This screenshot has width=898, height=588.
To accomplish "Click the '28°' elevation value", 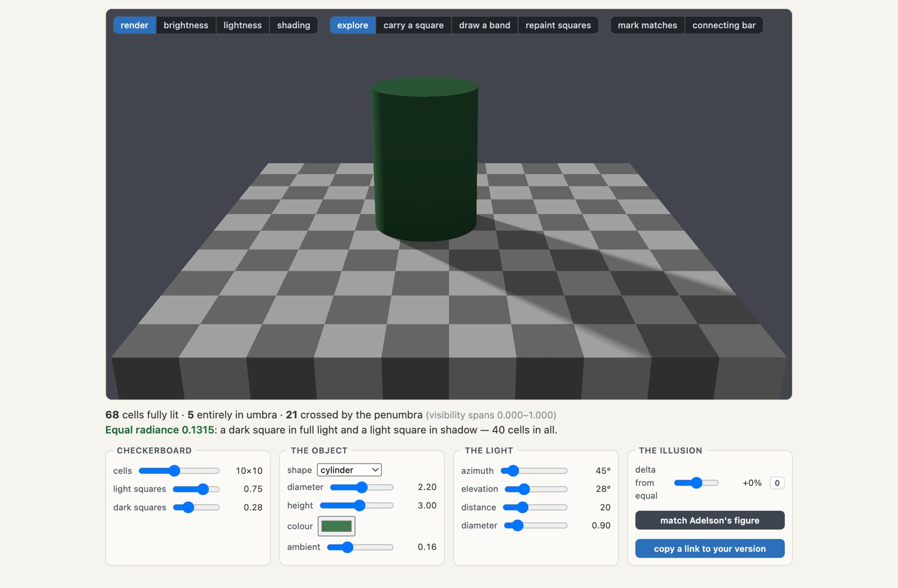I will 603,489.
